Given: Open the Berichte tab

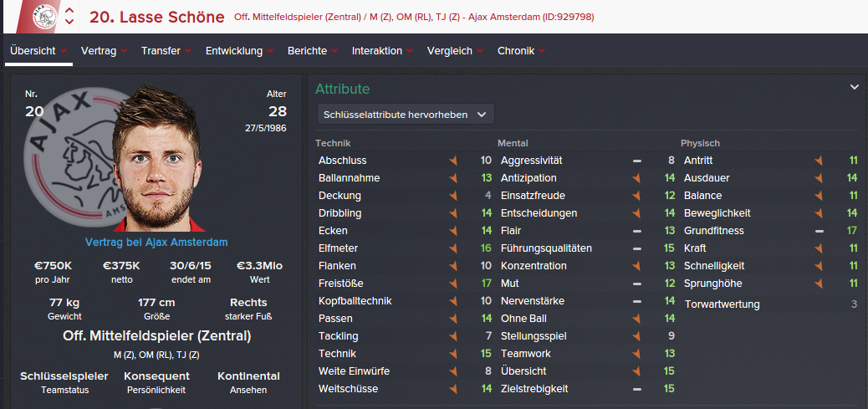Looking at the screenshot, I should point(312,51).
